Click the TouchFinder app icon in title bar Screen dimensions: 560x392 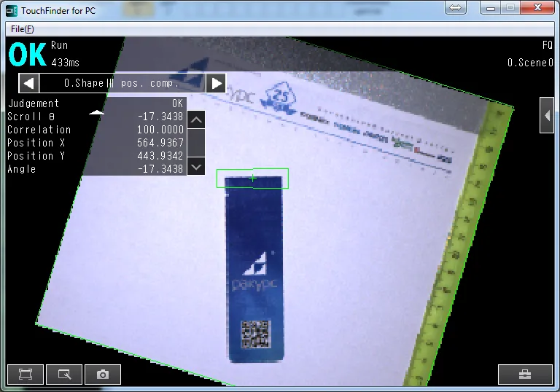[12, 8]
